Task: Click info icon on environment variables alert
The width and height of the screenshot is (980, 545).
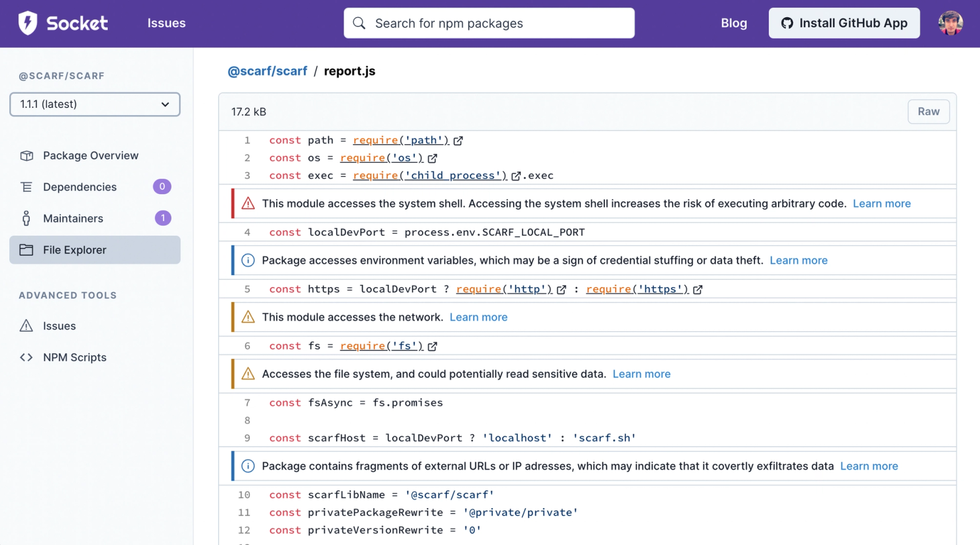Action: (x=248, y=260)
